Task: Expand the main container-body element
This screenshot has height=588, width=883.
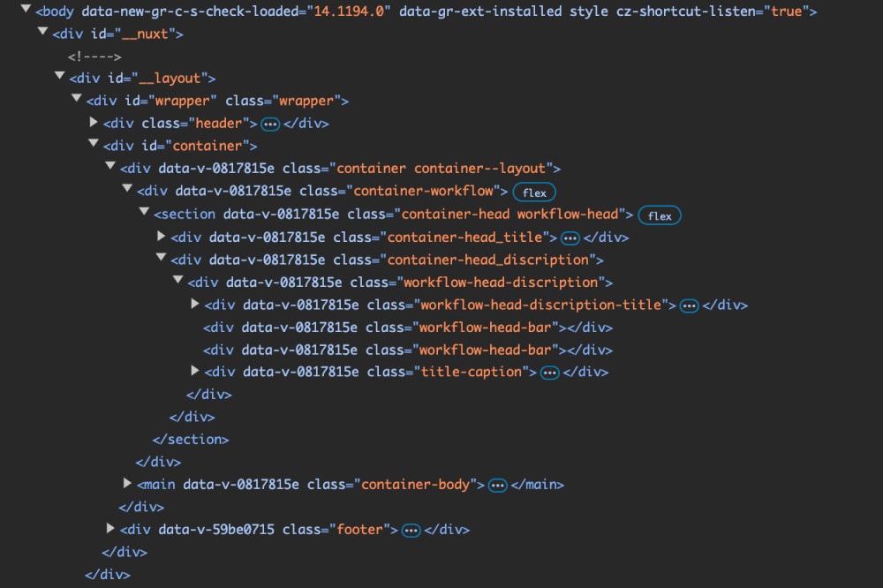Action: pos(128,484)
